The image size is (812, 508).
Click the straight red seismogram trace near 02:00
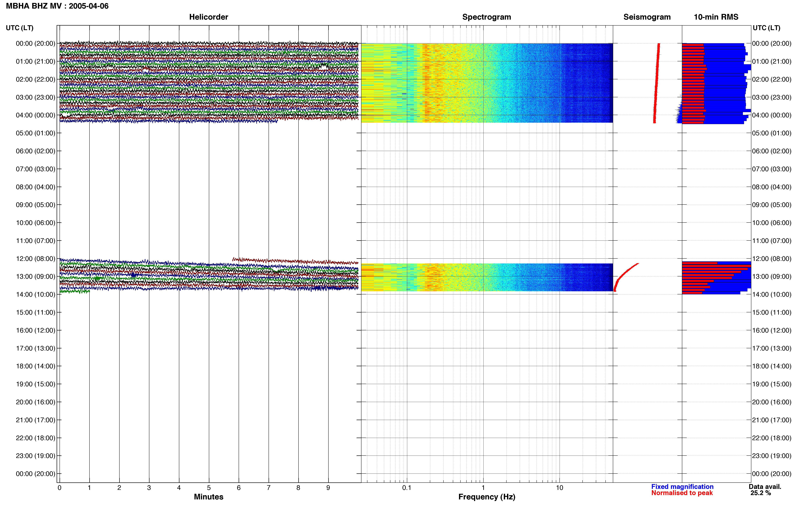coord(657,83)
